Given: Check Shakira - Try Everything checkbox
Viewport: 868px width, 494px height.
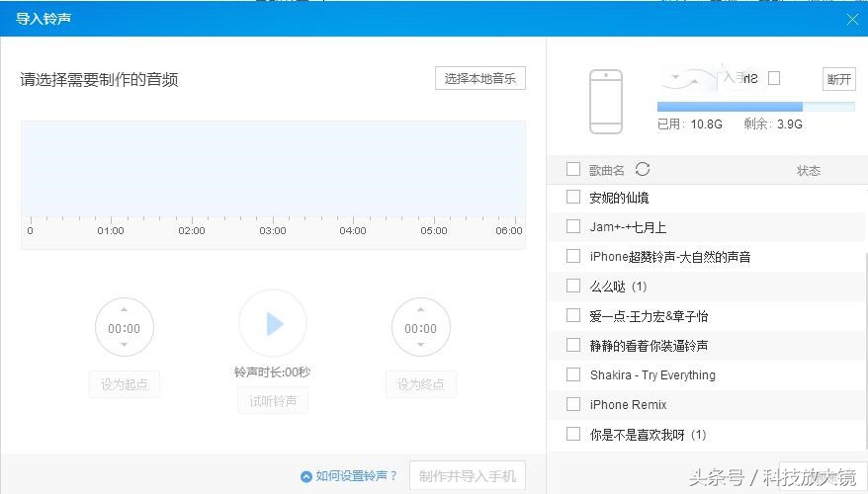Looking at the screenshot, I should click(573, 374).
